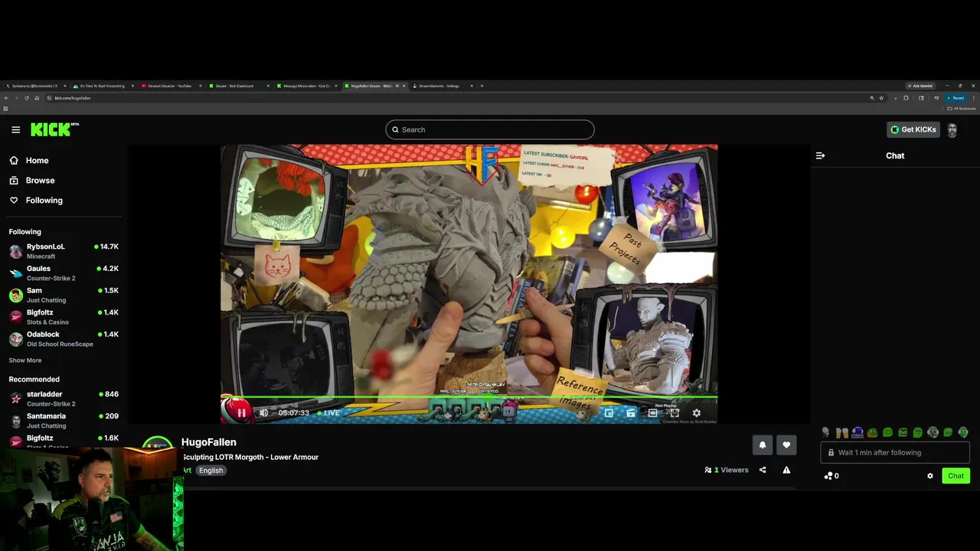Open the Kick hamburger sidebar menu

pyautogui.click(x=15, y=129)
